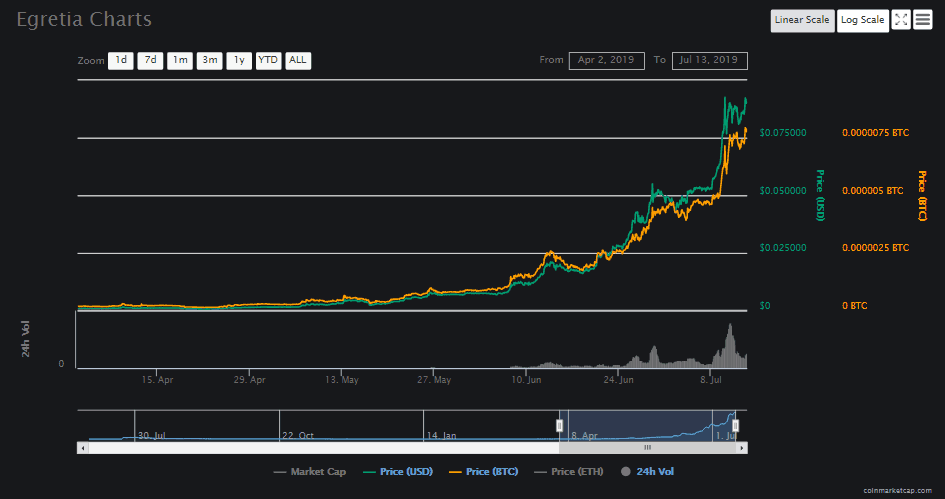Click the 0.000005 BTC axis label
Viewport: 945px width, 499px height.
click(873, 190)
